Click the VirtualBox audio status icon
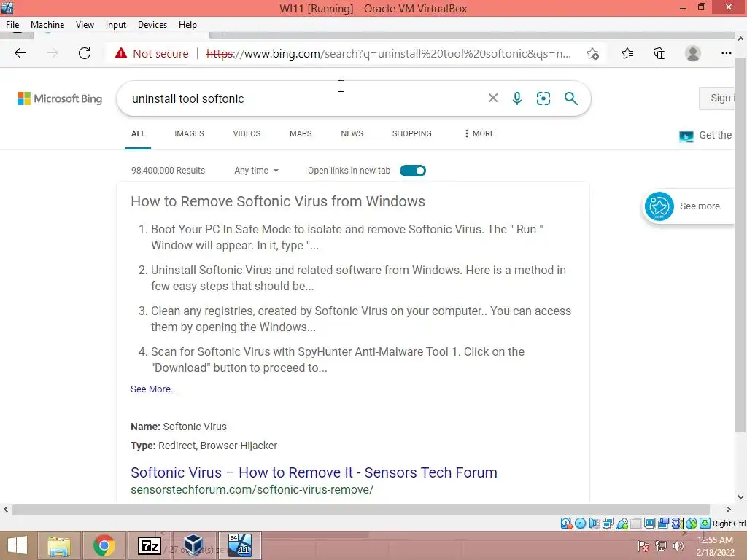Screen dimensions: 747x560 pyautogui.click(x=594, y=524)
